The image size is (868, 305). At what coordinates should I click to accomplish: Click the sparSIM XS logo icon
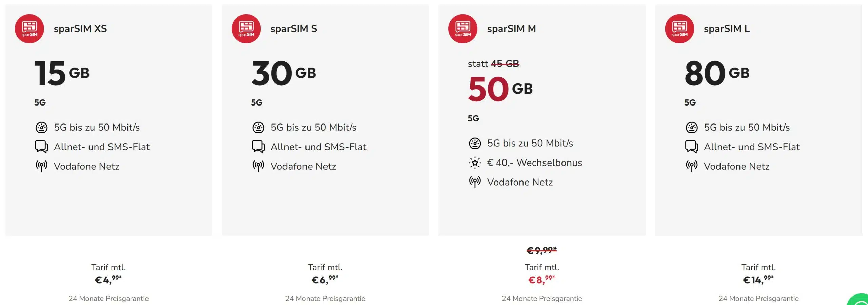click(x=29, y=28)
